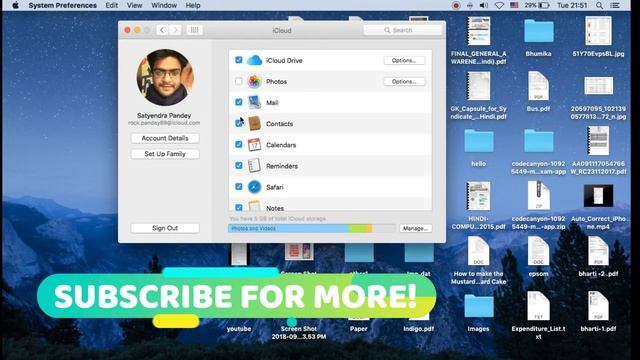Select the Bus.pdf file icon

538,86
